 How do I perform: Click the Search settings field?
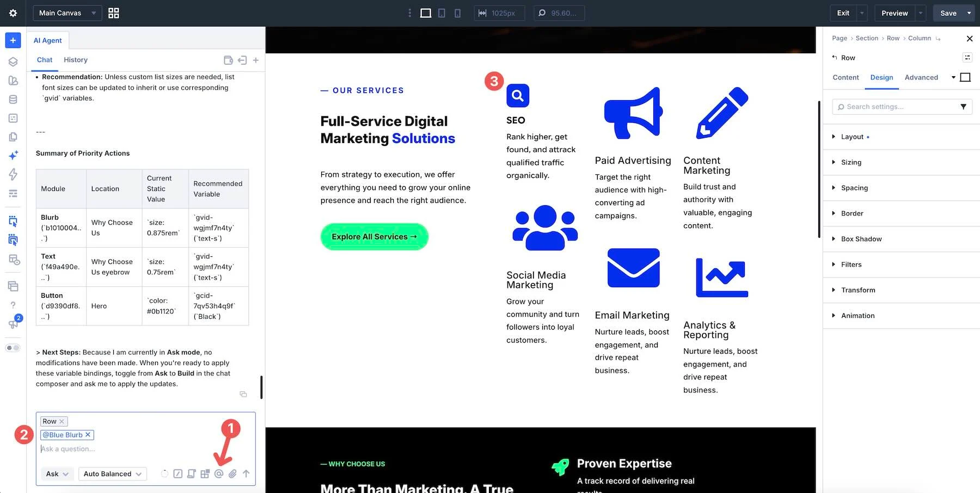click(x=902, y=107)
